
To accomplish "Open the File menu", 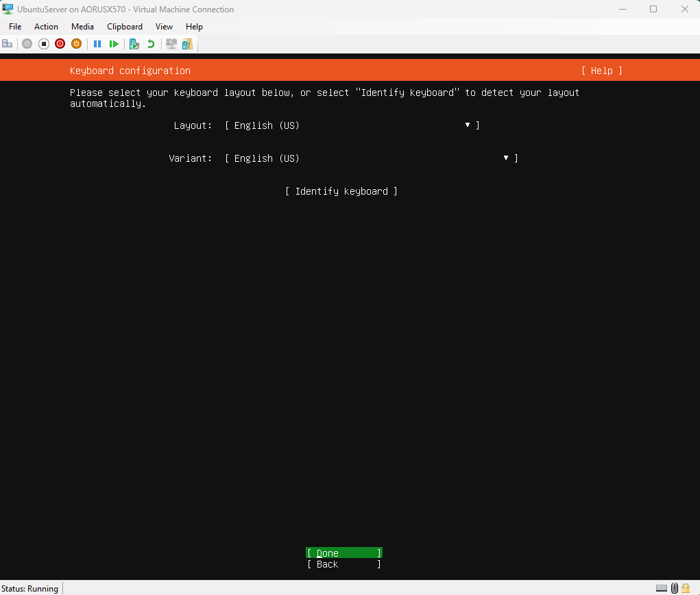I will click(15, 27).
